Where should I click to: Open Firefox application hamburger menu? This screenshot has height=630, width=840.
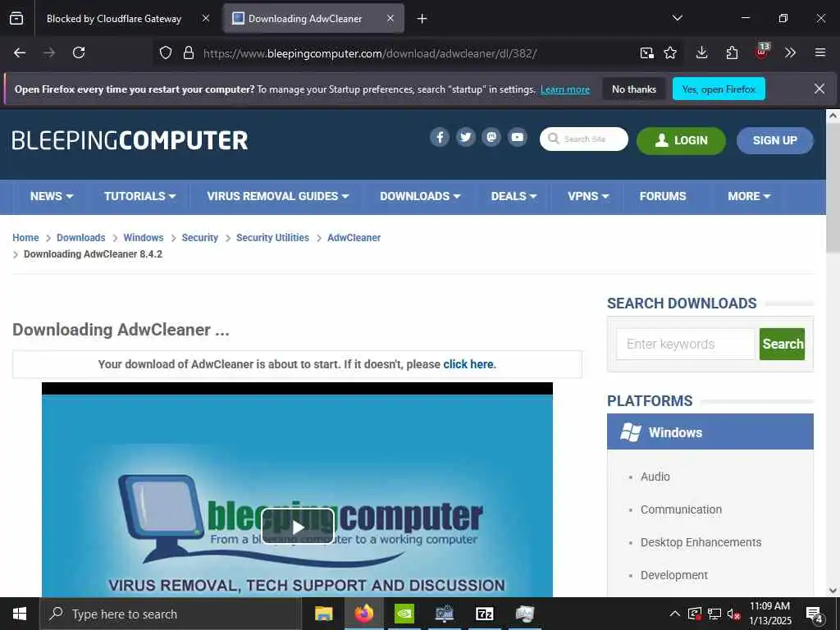coord(820,52)
